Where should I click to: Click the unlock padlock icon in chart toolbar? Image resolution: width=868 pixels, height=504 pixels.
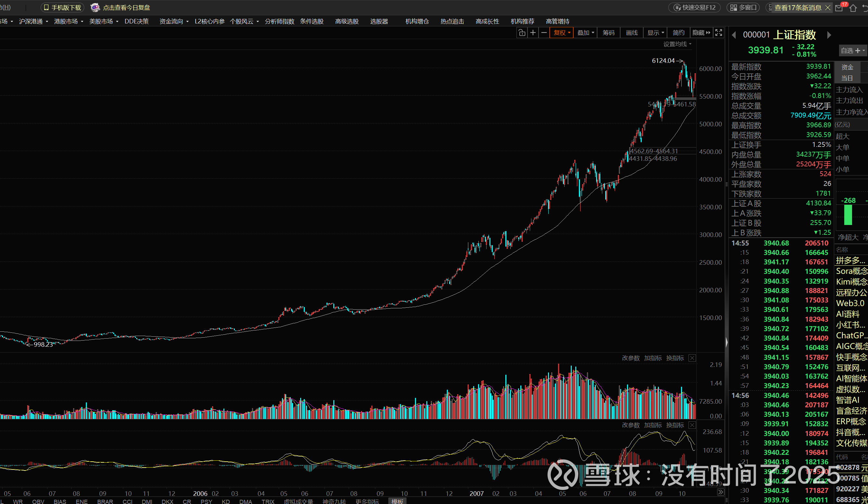coord(522,33)
